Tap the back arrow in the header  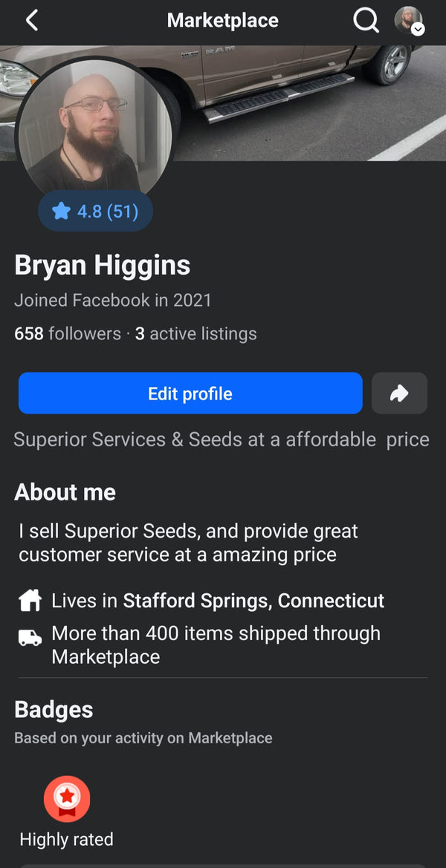coord(31,20)
